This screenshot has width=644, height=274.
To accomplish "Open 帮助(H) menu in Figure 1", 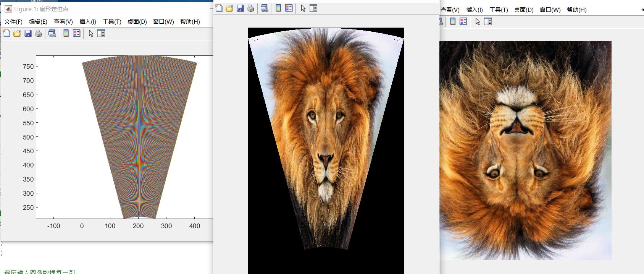I will click(x=190, y=22).
